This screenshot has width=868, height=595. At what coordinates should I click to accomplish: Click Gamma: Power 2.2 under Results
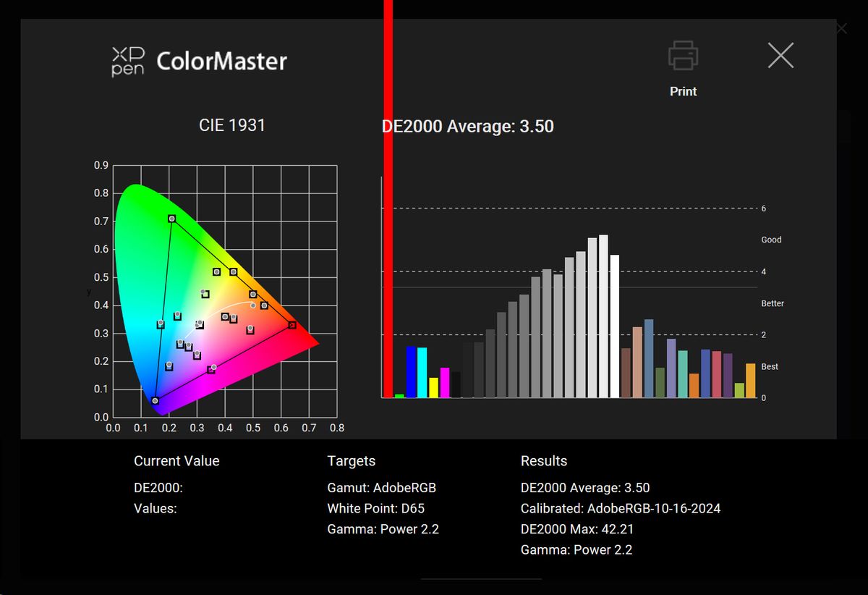point(576,549)
